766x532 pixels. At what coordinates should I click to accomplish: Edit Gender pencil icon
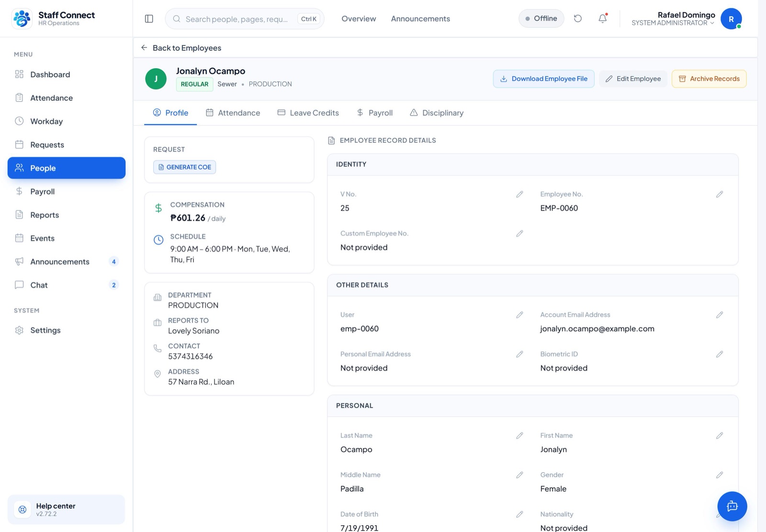pyautogui.click(x=720, y=475)
